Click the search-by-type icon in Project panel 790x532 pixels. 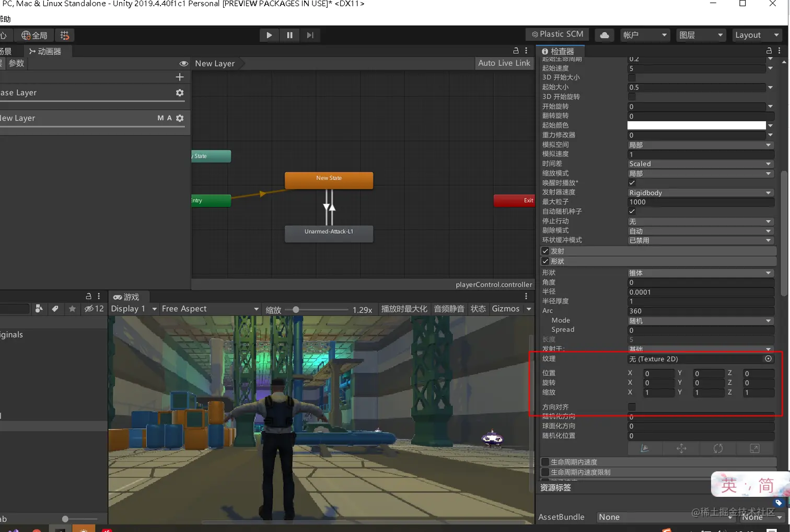pos(39,309)
